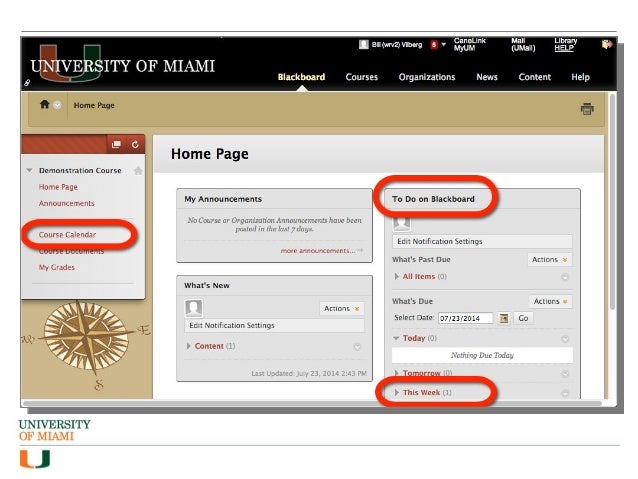Image resolution: width=638 pixels, height=479 pixels.
Task: Open Home Page in course menu
Action: click(58, 187)
